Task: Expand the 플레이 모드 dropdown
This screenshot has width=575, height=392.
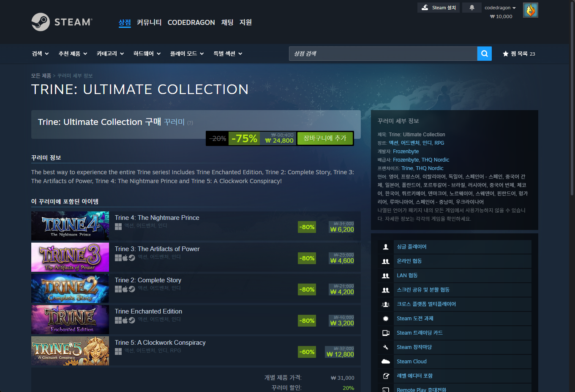Action: click(x=187, y=54)
